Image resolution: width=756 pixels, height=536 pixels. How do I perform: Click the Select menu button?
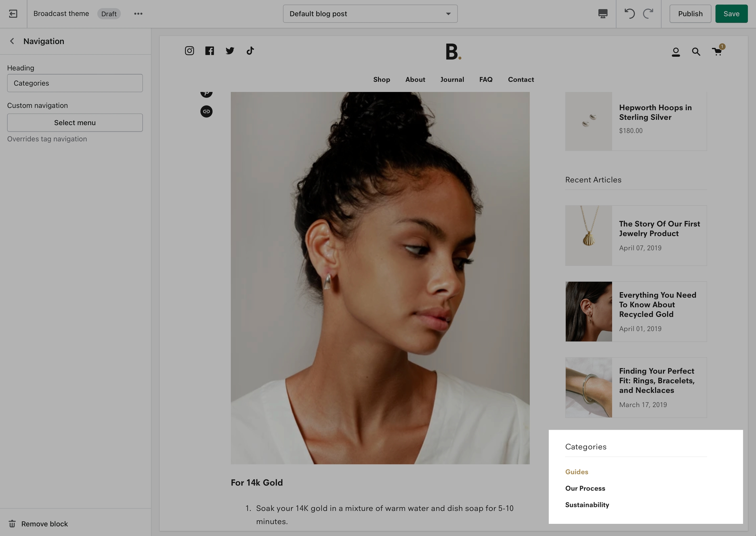(x=75, y=123)
